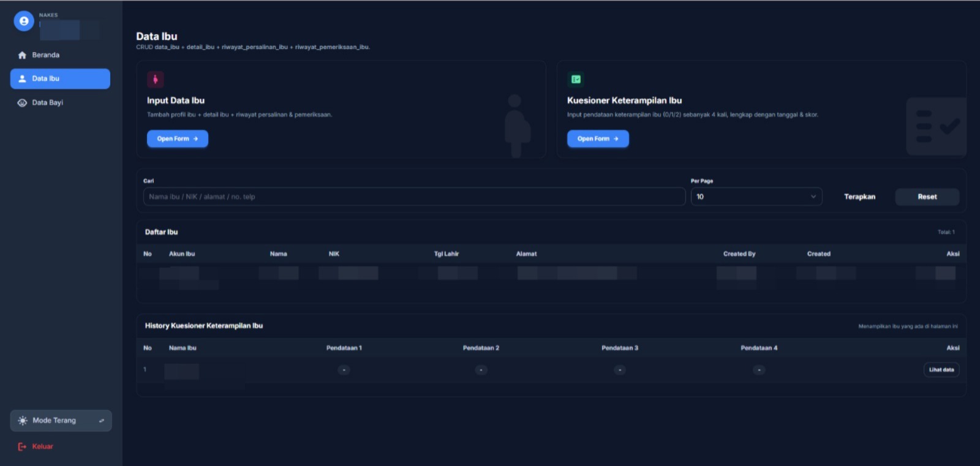Click the red Keluar logout icon

coord(22,446)
